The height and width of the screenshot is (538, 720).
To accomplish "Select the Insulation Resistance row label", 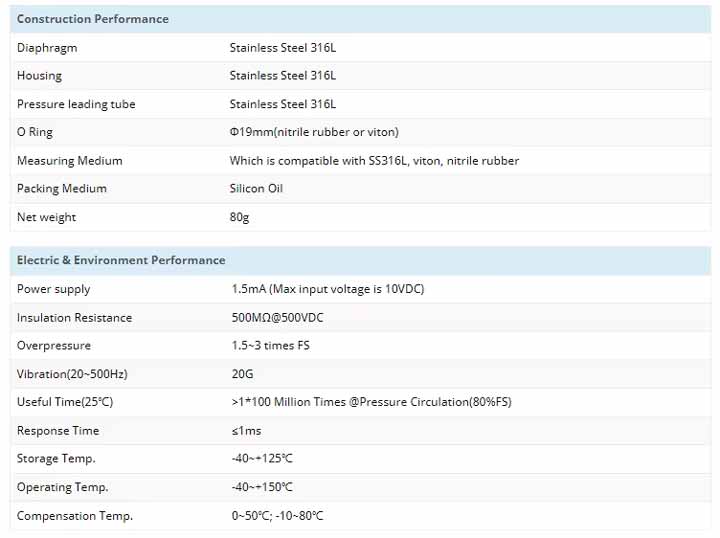I will point(74,318).
